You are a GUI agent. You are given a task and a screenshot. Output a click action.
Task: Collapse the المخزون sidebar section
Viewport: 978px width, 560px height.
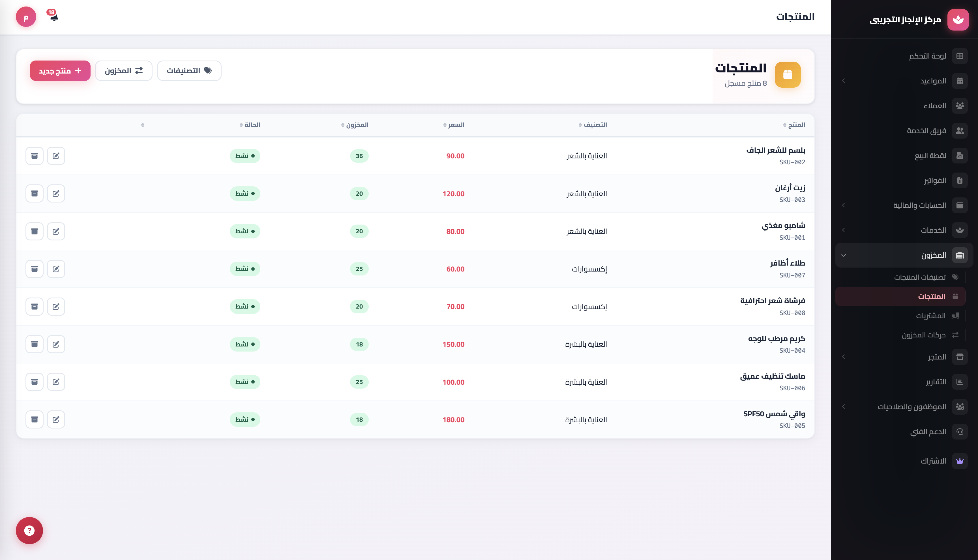pos(904,255)
